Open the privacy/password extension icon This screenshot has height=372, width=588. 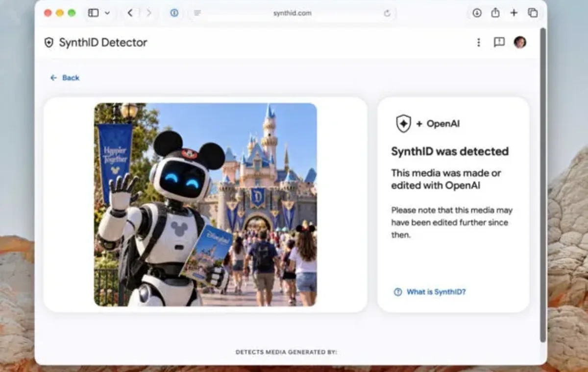point(174,13)
